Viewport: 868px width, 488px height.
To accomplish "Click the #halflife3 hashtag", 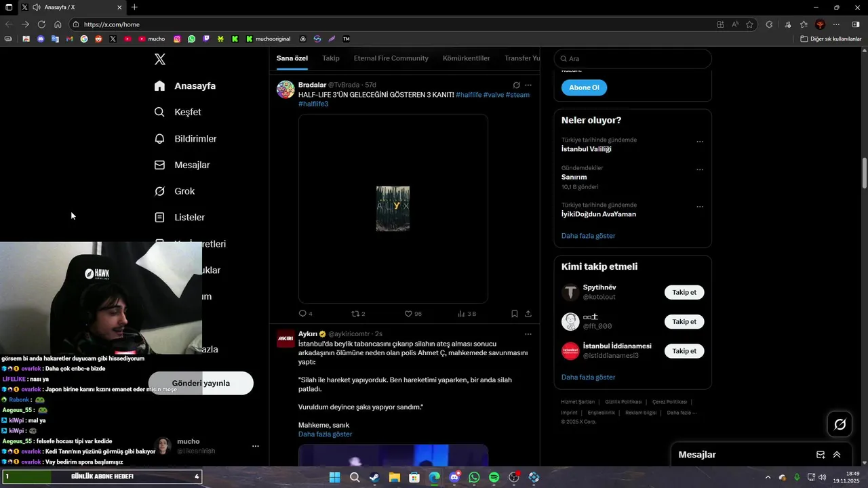I will click(x=313, y=104).
